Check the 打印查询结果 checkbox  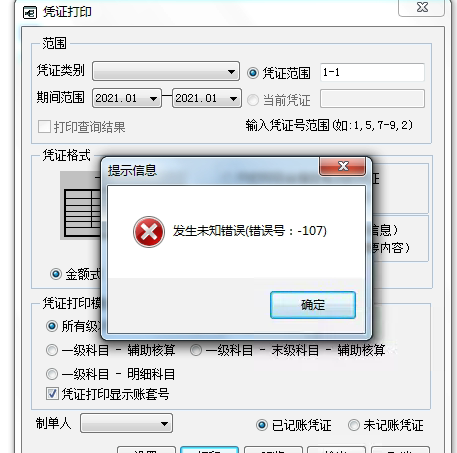pyautogui.click(x=44, y=127)
